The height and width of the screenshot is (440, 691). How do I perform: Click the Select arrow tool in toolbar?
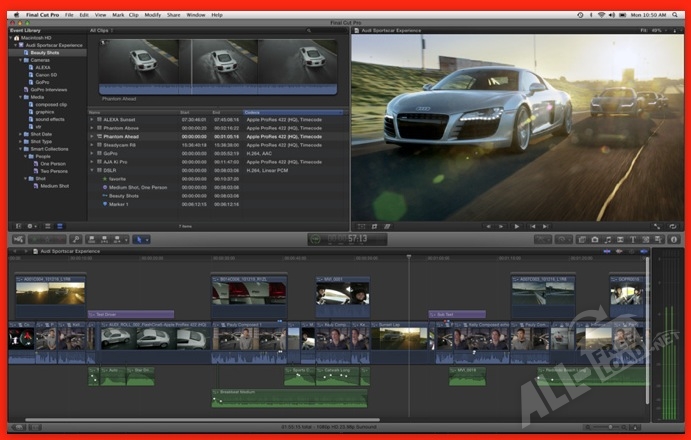click(x=141, y=240)
